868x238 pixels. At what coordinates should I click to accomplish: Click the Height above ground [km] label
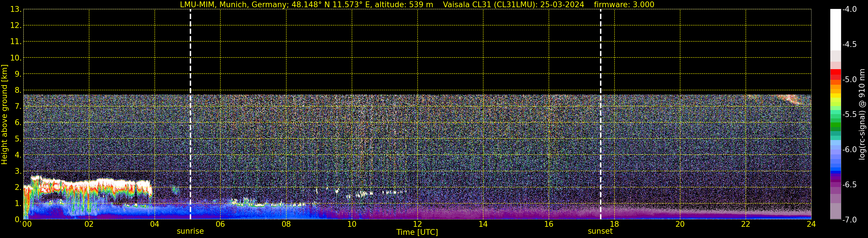tap(4, 115)
